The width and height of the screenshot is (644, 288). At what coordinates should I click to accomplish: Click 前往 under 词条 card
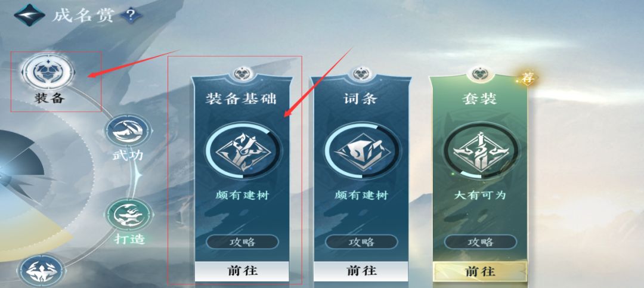coord(361,271)
